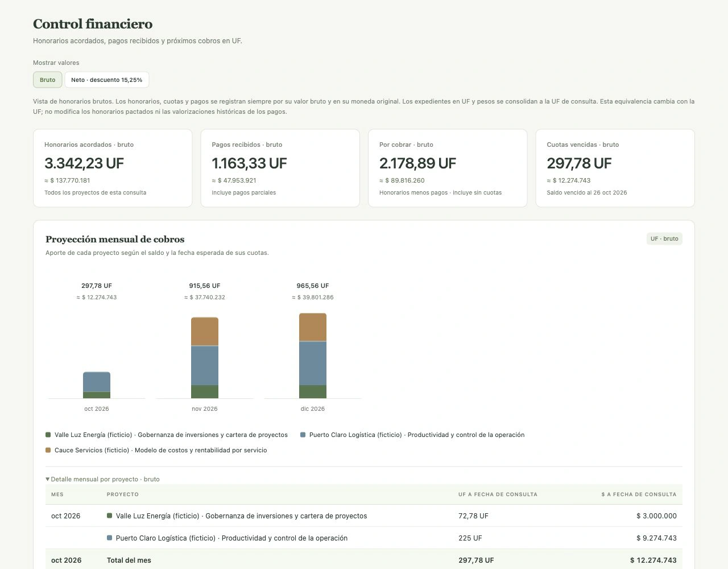Click the "Total del mes" row label

[x=129, y=560]
